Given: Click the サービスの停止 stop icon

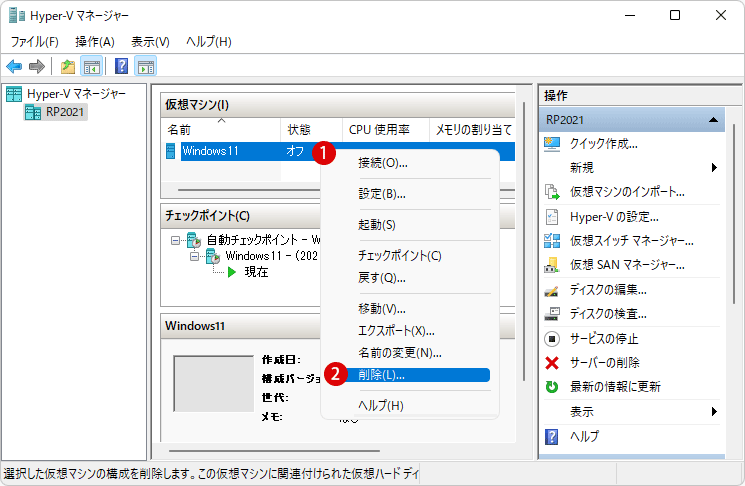Looking at the screenshot, I should pyautogui.click(x=552, y=339).
